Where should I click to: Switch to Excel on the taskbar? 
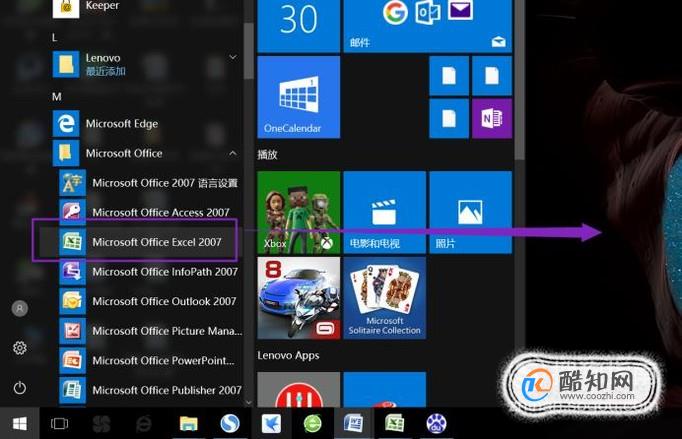click(394, 423)
